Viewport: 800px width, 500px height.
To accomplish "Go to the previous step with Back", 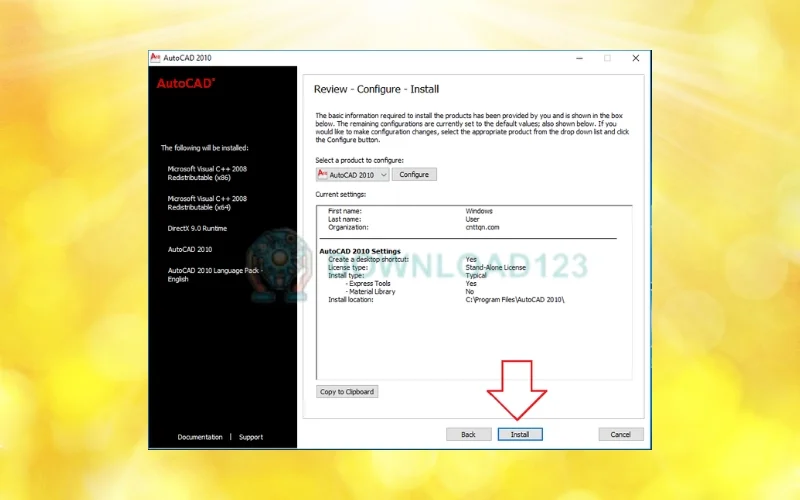I will tap(468, 434).
